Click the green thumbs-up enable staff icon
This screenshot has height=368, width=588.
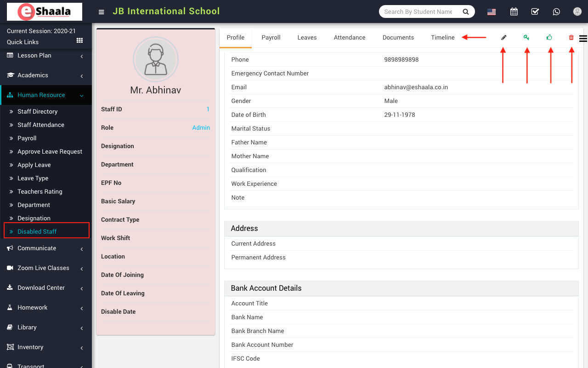(549, 38)
